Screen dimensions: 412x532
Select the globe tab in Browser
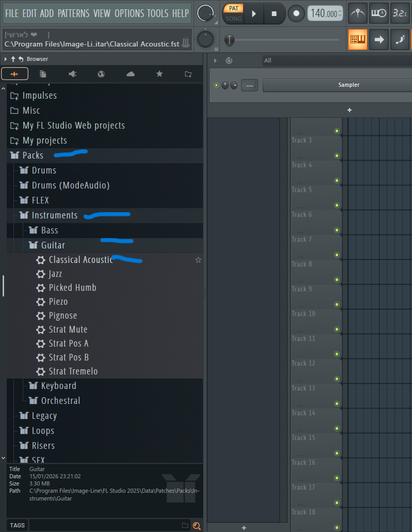click(x=101, y=74)
